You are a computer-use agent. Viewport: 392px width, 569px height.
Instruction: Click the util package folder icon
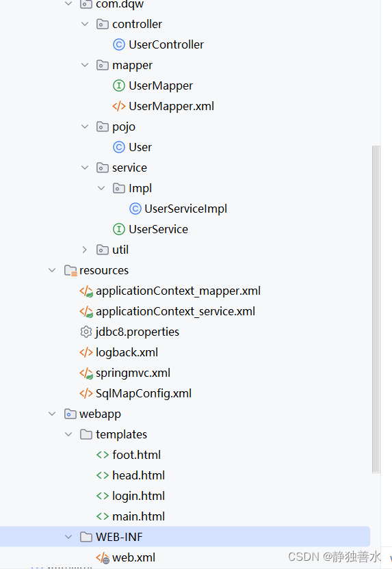click(x=103, y=250)
